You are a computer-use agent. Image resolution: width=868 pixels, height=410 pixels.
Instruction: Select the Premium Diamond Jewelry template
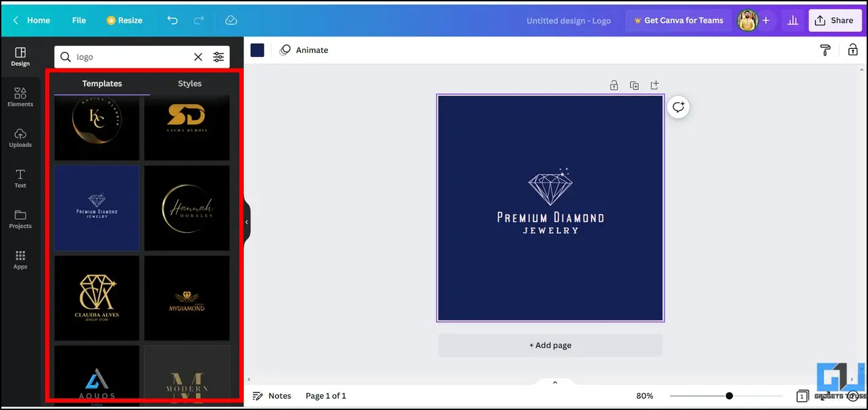pyautogui.click(x=97, y=208)
